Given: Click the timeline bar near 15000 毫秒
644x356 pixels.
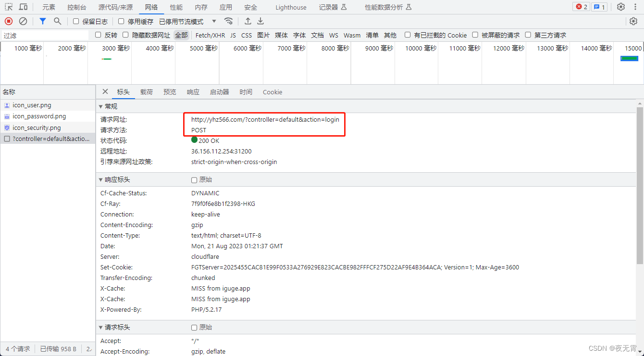Looking at the screenshot, I should pyautogui.click(x=629, y=58).
